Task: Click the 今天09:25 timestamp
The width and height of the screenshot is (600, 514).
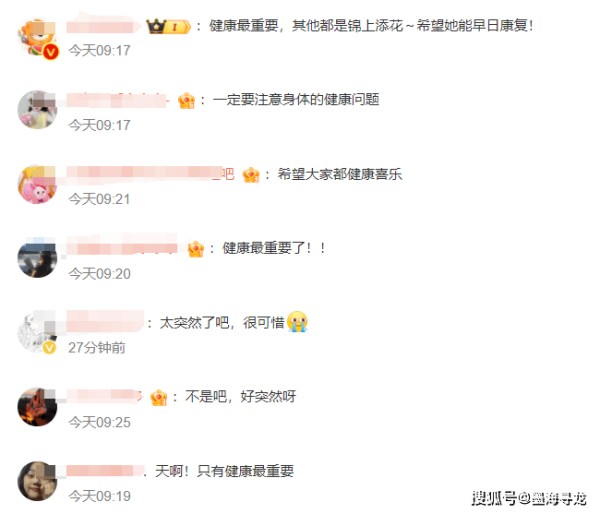Action: click(99, 422)
